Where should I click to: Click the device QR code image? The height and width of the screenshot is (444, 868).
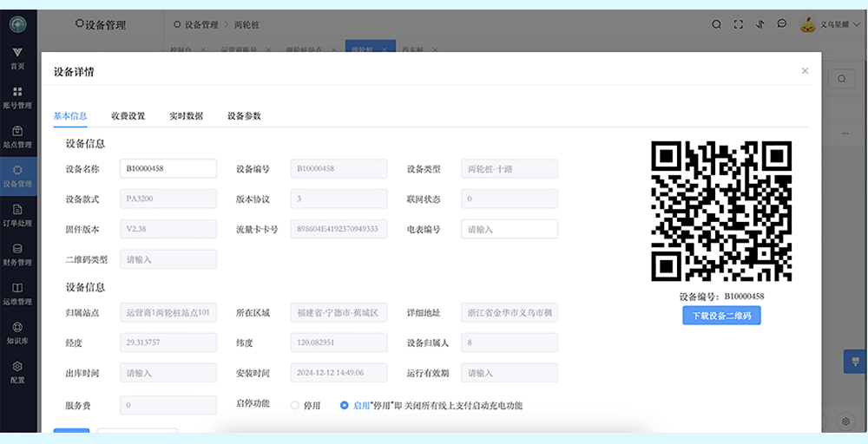click(721, 212)
